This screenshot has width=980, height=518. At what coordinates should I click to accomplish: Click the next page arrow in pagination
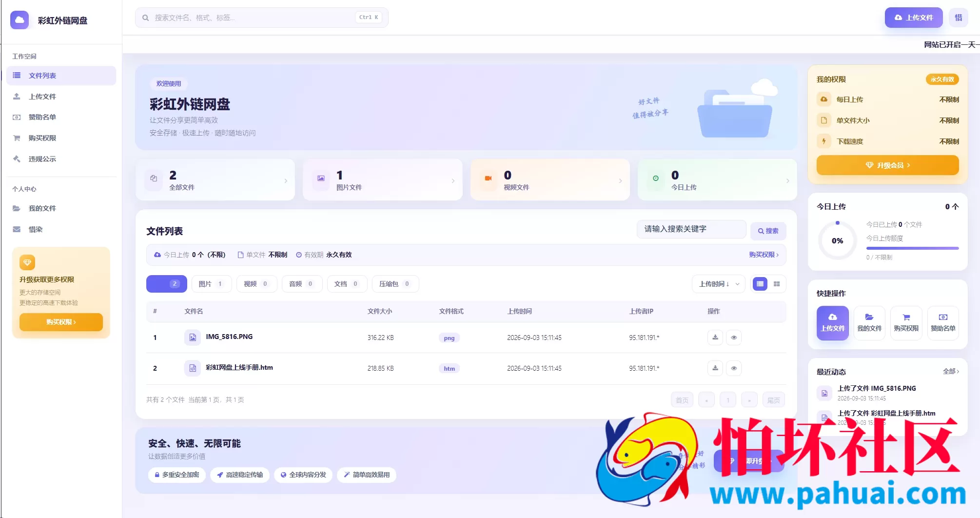pyautogui.click(x=749, y=400)
